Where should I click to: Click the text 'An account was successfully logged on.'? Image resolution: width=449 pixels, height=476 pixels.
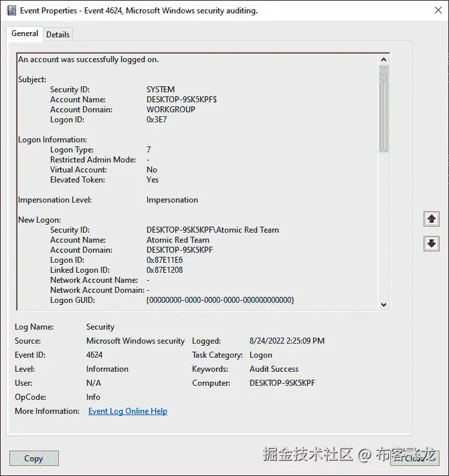(88, 59)
